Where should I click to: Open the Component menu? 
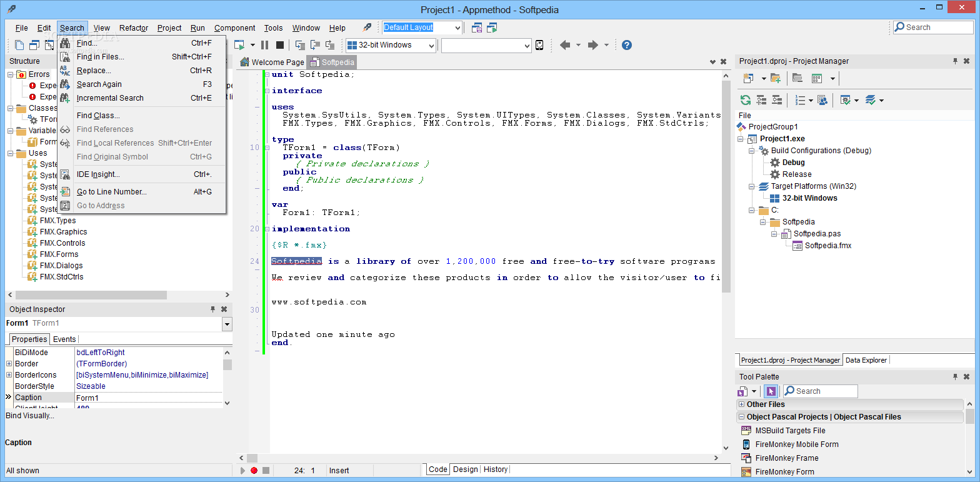(x=234, y=28)
